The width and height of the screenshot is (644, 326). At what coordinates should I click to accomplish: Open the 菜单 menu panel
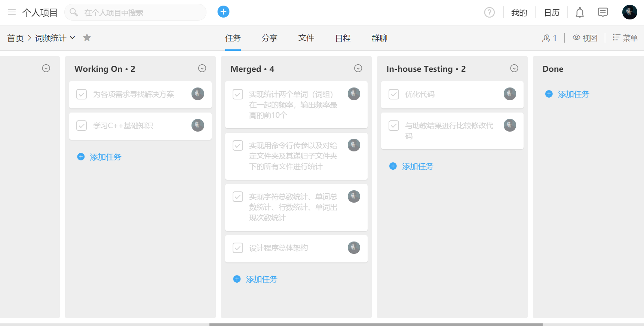coord(625,38)
